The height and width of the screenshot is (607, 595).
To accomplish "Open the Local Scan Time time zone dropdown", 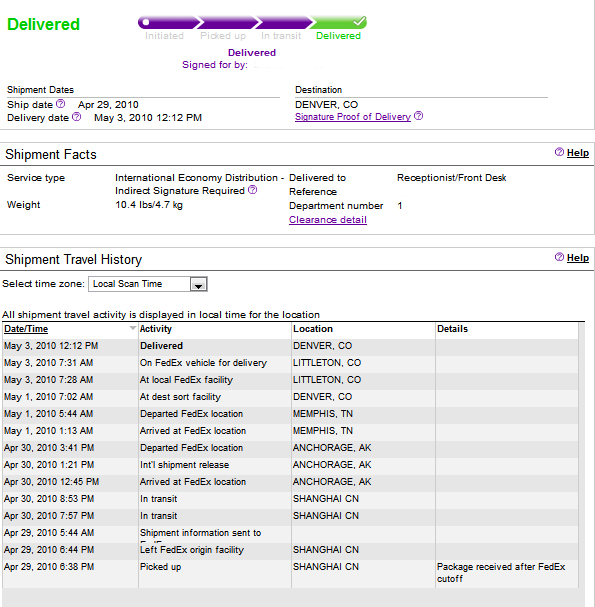I will click(148, 284).
